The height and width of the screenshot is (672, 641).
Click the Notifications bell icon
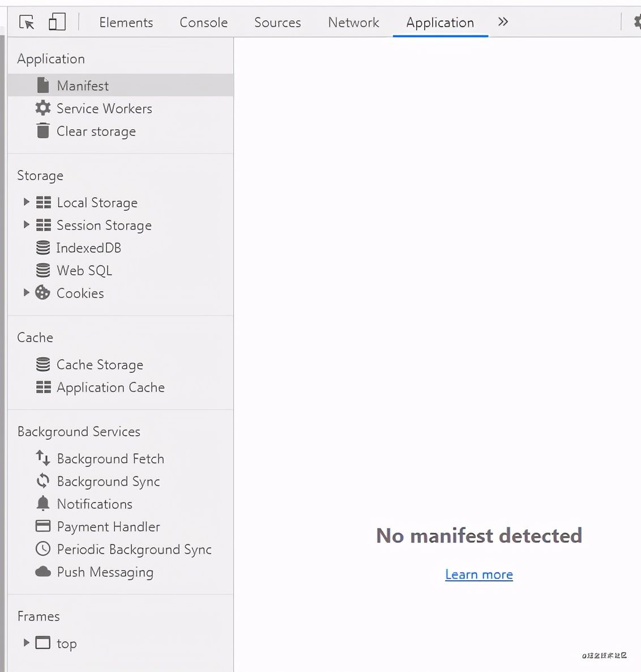pyautogui.click(x=42, y=503)
